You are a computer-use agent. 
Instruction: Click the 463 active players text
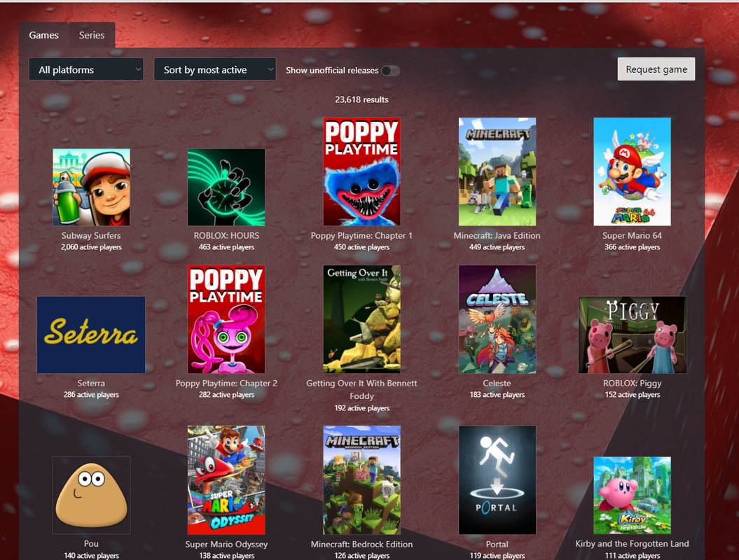pos(226,247)
